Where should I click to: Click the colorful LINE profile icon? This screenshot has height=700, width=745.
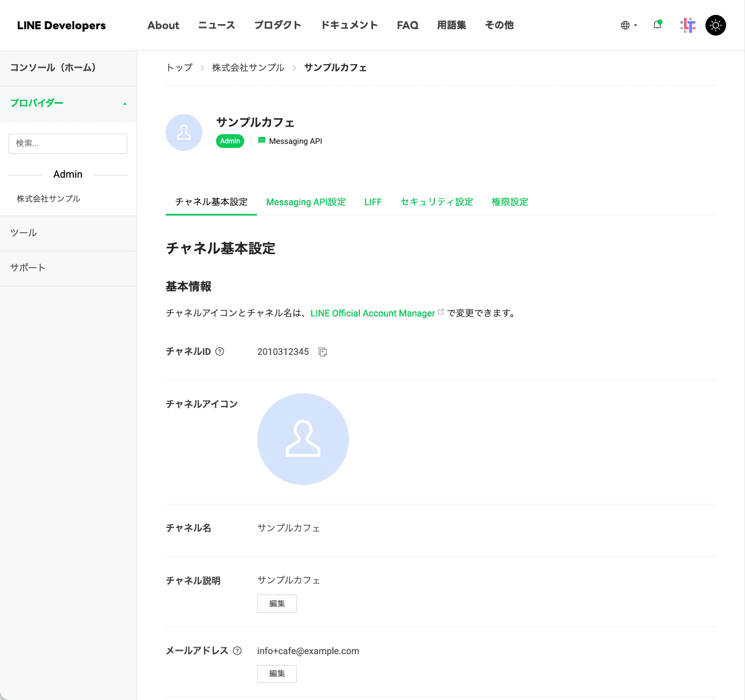pyautogui.click(x=688, y=25)
